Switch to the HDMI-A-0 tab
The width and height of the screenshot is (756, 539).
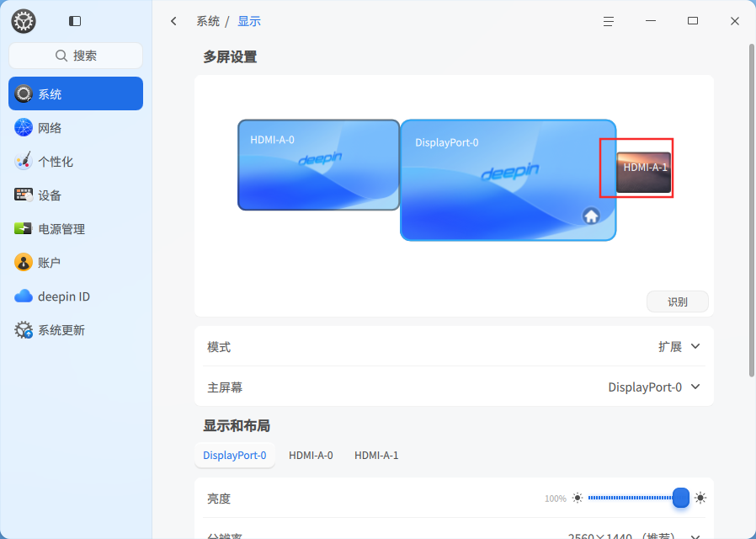(311, 455)
